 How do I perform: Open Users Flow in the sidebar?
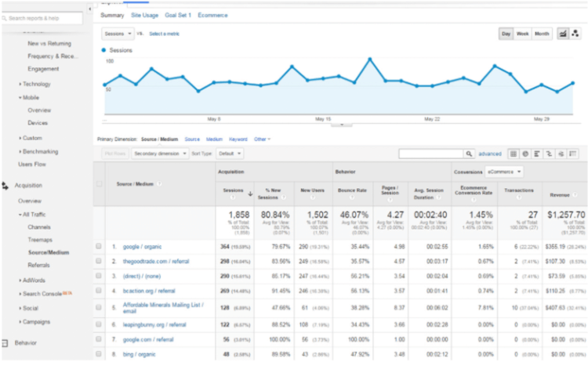coord(32,165)
